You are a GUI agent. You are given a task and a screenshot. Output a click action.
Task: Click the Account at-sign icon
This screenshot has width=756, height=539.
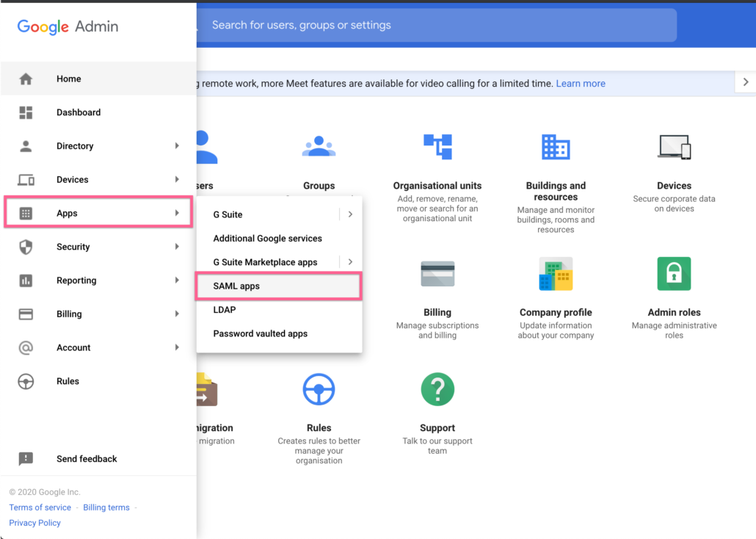click(26, 347)
